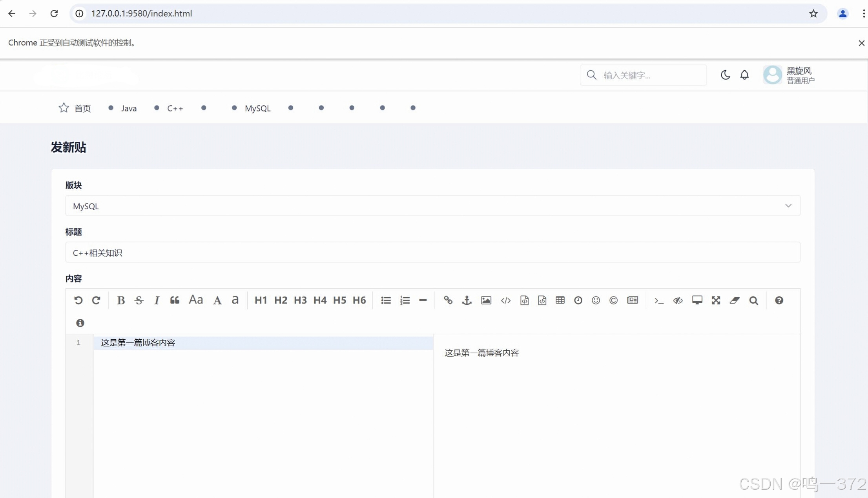Click the chevron arrow in the board selector

pyautogui.click(x=788, y=206)
